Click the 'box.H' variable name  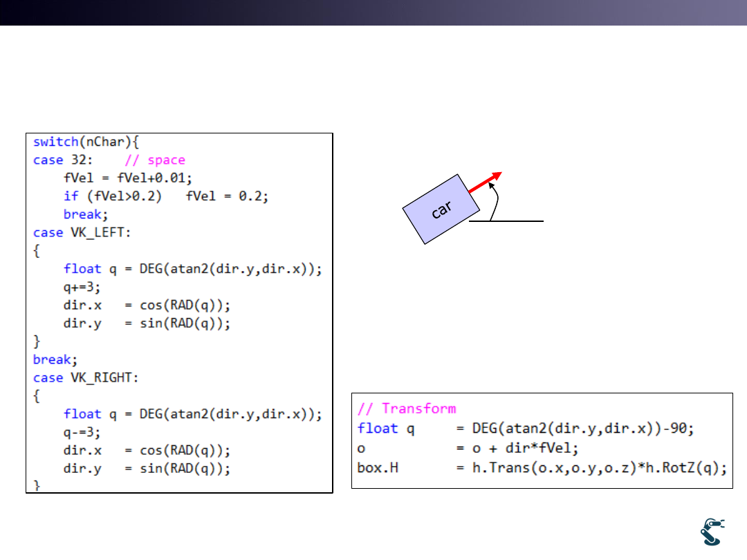(378, 467)
